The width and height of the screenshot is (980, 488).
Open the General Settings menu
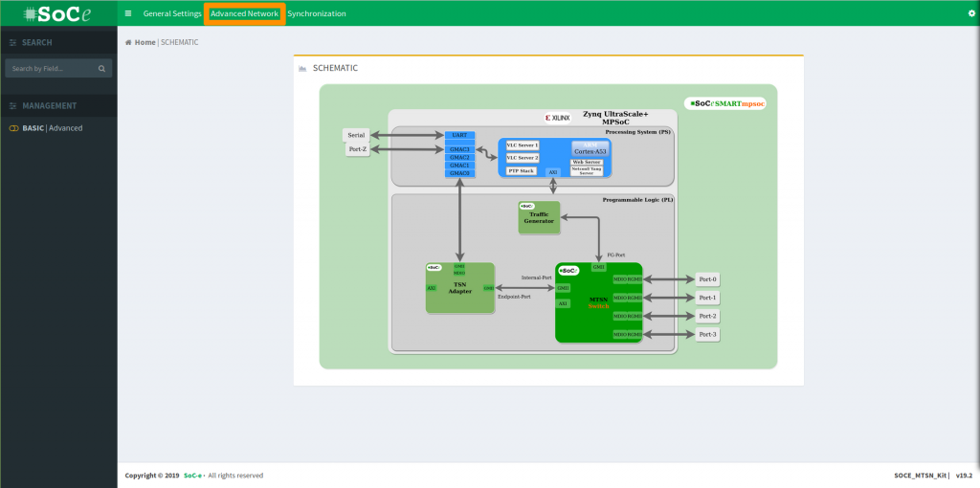pyautogui.click(x=172, y=13)
